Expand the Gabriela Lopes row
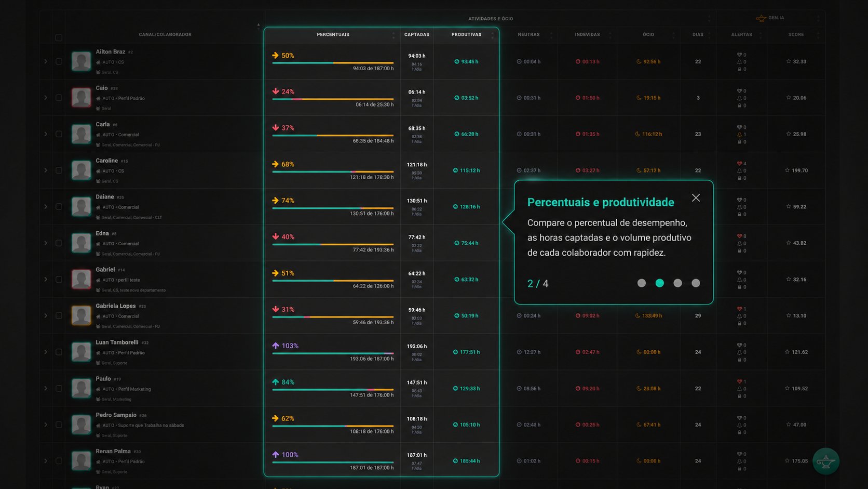Screen dimensions: 868x489 [x=46, y=315]
